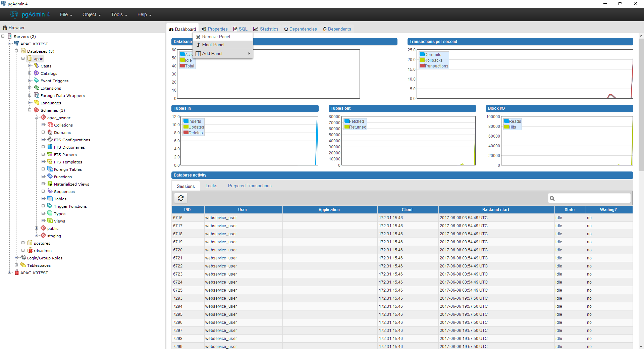Expand the postgres database node
644x349 pixels.
pos(23,243)
